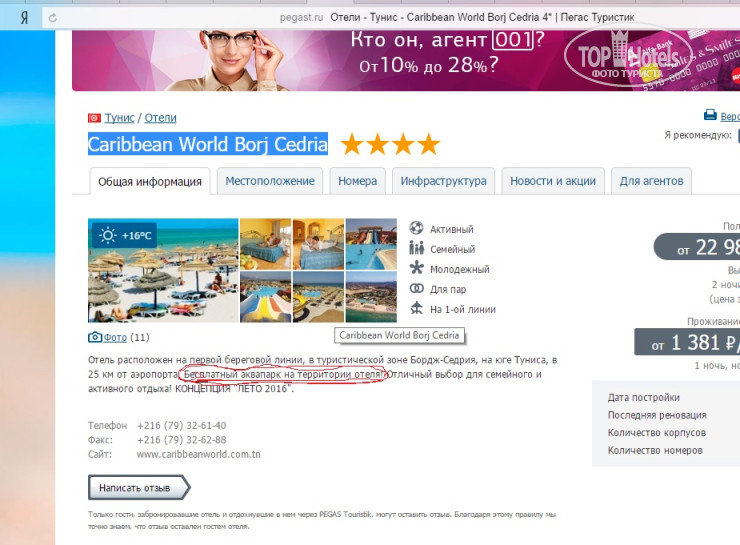Open the Номера tab
This screenshot has height=545, width=740.
tap(357, 181)
